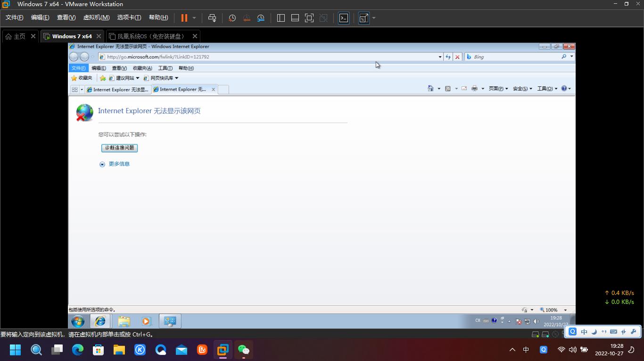
Task: Switch to the 凤凰系统OS VM tab
Action: point(150,36)
